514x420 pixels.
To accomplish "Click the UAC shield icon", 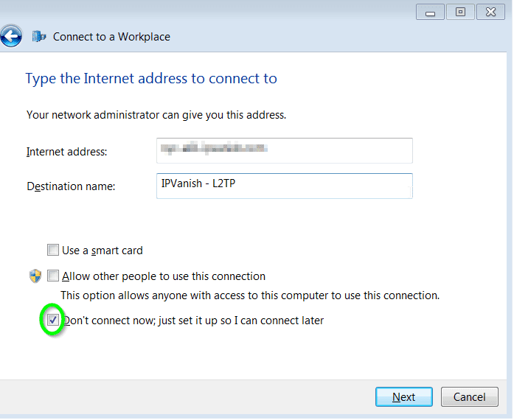I will pyautogui.click(x=35, y=276).
